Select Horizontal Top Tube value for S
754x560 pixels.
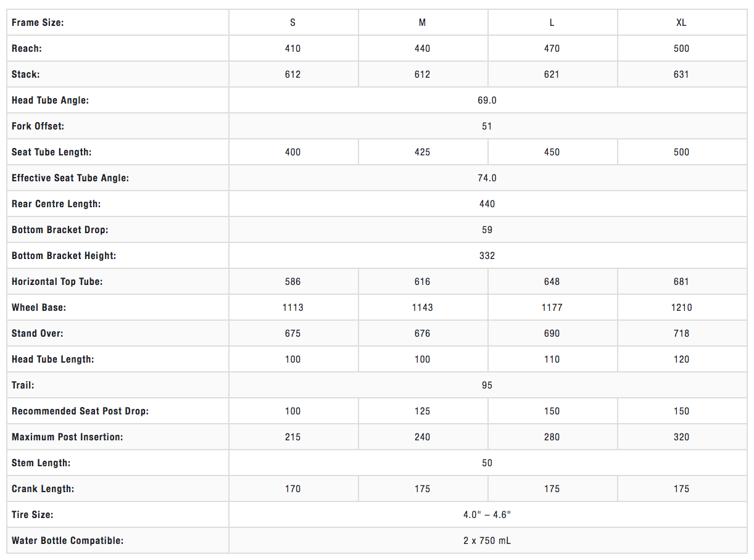coord(292,282)
